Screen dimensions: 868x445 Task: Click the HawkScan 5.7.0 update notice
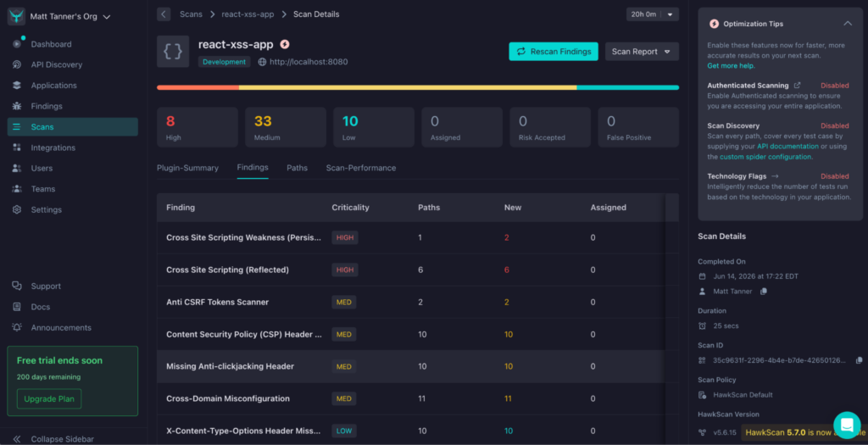pos(804,432)
